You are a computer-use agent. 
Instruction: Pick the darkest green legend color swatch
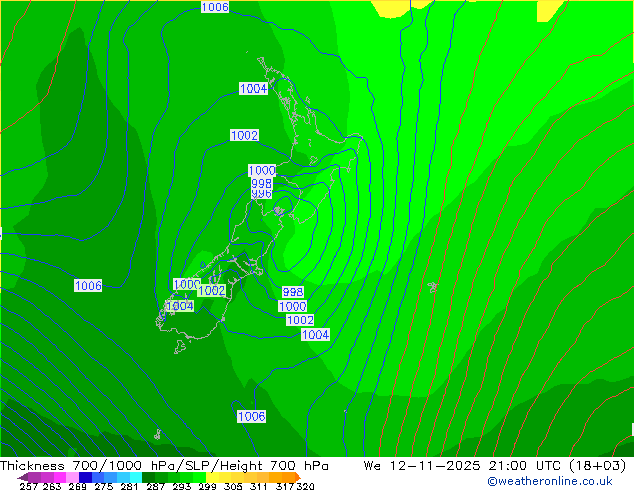click(148, 477)
